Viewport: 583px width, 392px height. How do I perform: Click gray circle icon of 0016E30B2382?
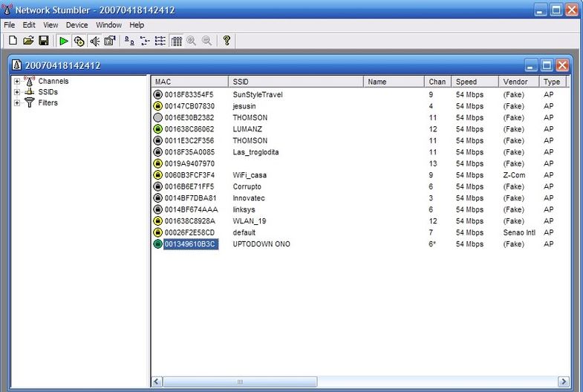(157, 117)
